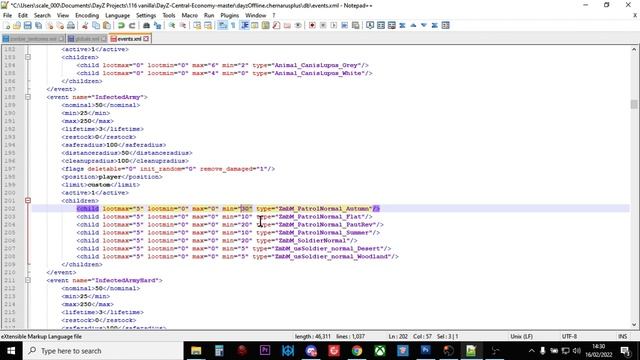Collapse the children fold at line 183

[28, 57]
